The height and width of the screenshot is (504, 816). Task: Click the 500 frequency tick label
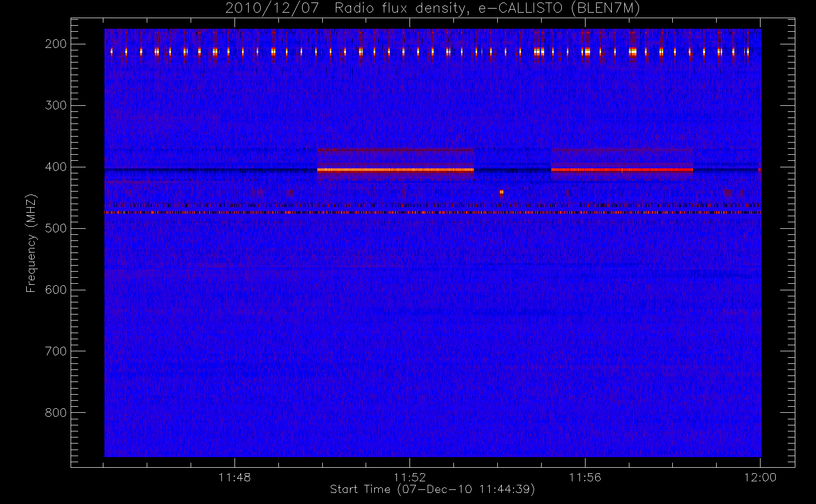click(55, 228)
